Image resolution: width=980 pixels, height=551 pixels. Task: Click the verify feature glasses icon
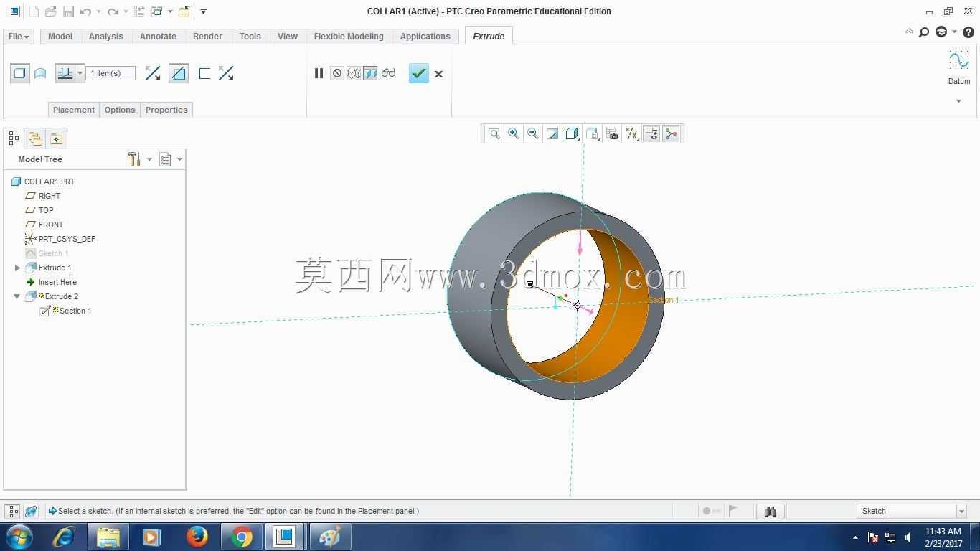point(388,73)
